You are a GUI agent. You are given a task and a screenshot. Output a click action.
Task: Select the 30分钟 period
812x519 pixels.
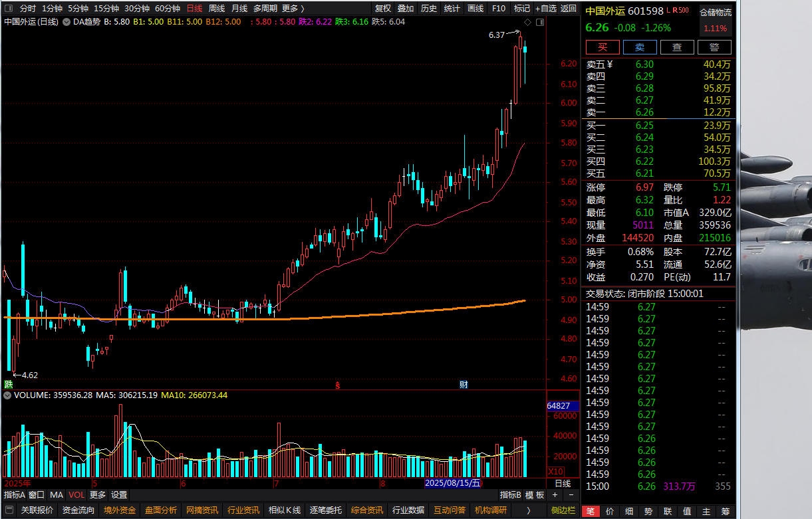pyautogui.click(x=137, y=9)
